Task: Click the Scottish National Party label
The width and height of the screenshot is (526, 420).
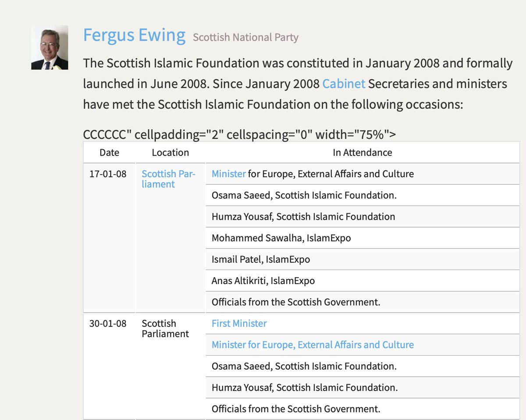Action: [245, 37]
